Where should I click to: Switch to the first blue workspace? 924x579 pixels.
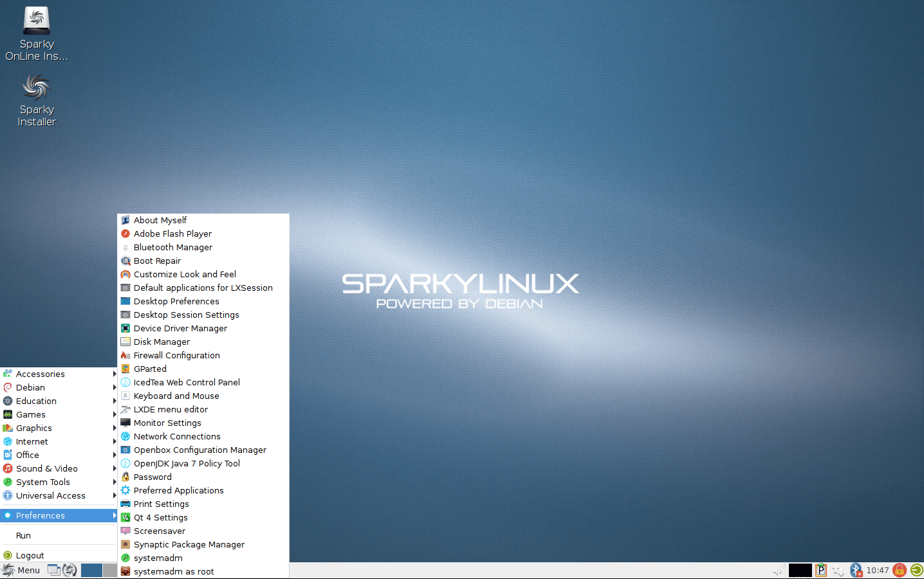tap(91, 570)
